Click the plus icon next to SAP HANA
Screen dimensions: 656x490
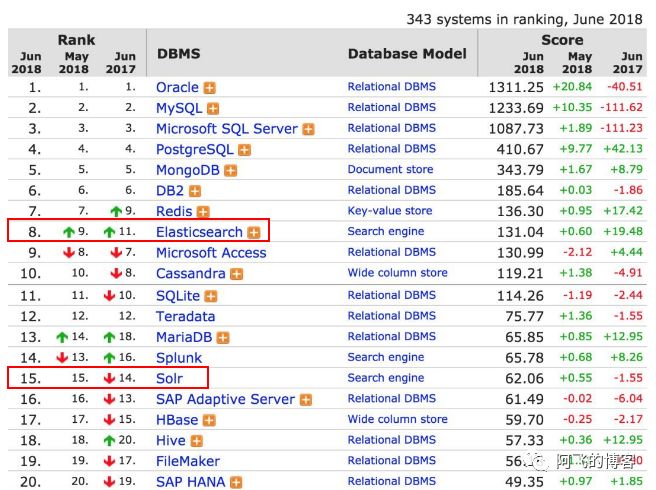[x=236, y=482]
